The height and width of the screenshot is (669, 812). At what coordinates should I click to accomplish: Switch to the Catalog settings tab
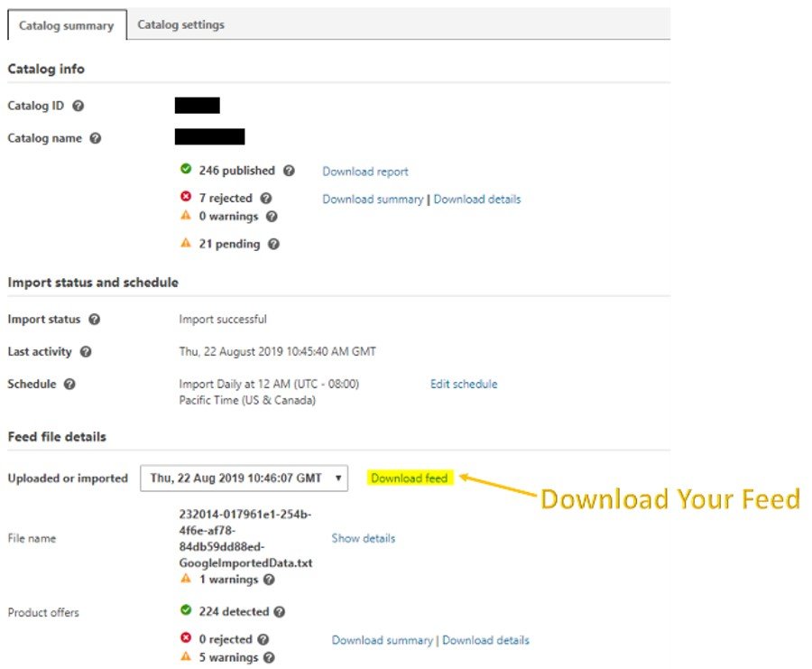(x=180, y=25)
